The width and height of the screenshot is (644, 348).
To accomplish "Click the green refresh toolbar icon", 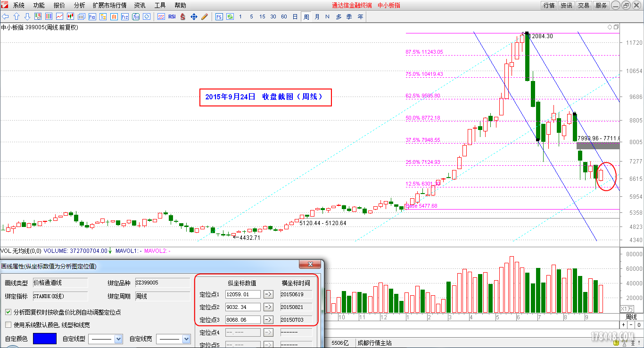I will 230,16.
